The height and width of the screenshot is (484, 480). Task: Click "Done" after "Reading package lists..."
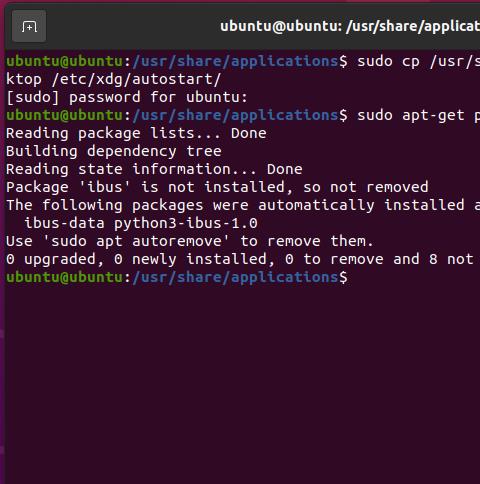(249, 133)
